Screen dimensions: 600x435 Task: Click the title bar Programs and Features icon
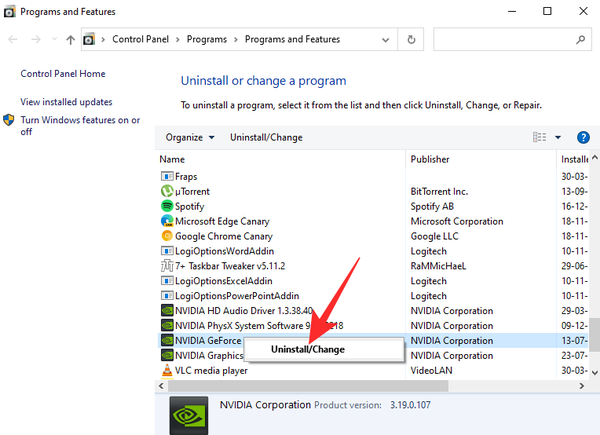(9, 11)
